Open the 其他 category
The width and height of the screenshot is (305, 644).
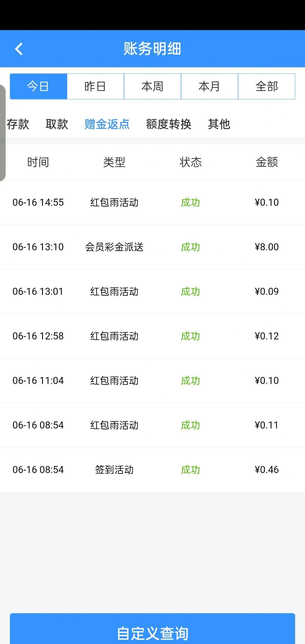(x=219, y=124)
